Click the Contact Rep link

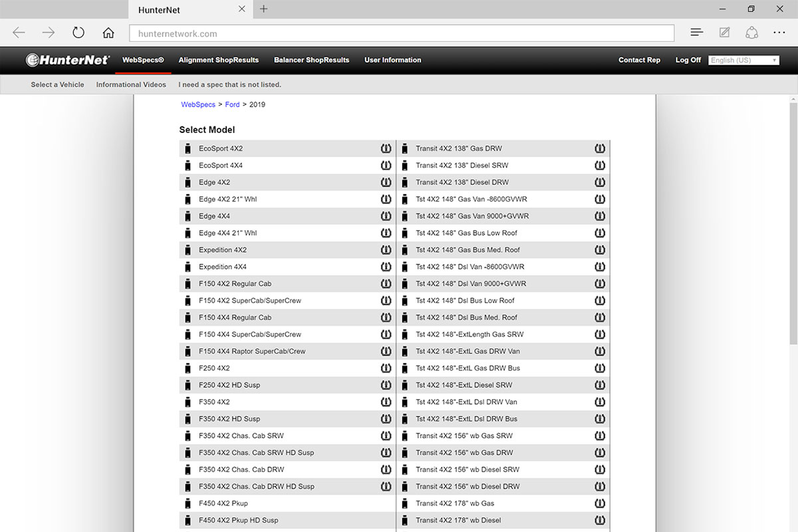639,60
